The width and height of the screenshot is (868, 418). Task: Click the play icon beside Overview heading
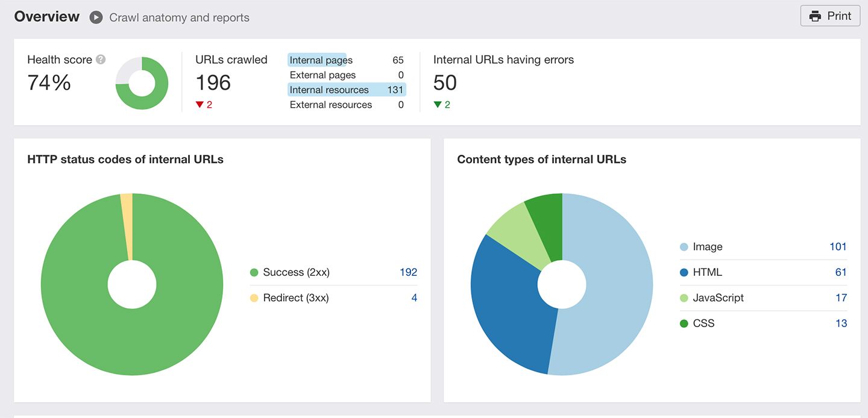click(95, 17)
